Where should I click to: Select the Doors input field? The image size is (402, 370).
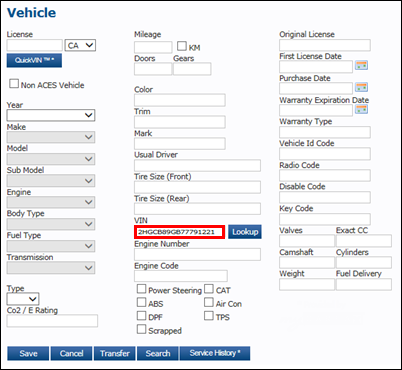pyautogui.click(x=153, y=69)
